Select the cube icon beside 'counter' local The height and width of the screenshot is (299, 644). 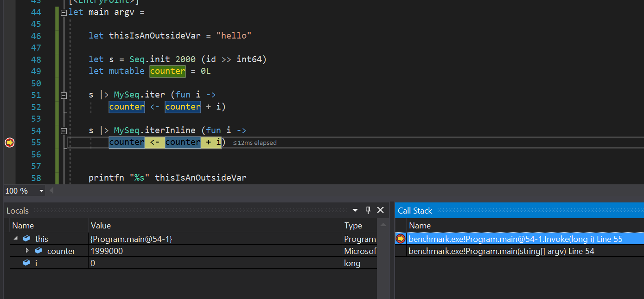click(38, 251)
